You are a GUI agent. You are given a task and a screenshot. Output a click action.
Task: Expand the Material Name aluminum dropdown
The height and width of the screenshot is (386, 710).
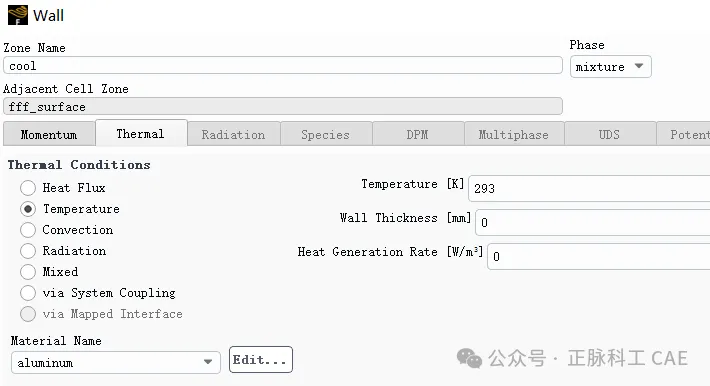coord(115,362)
